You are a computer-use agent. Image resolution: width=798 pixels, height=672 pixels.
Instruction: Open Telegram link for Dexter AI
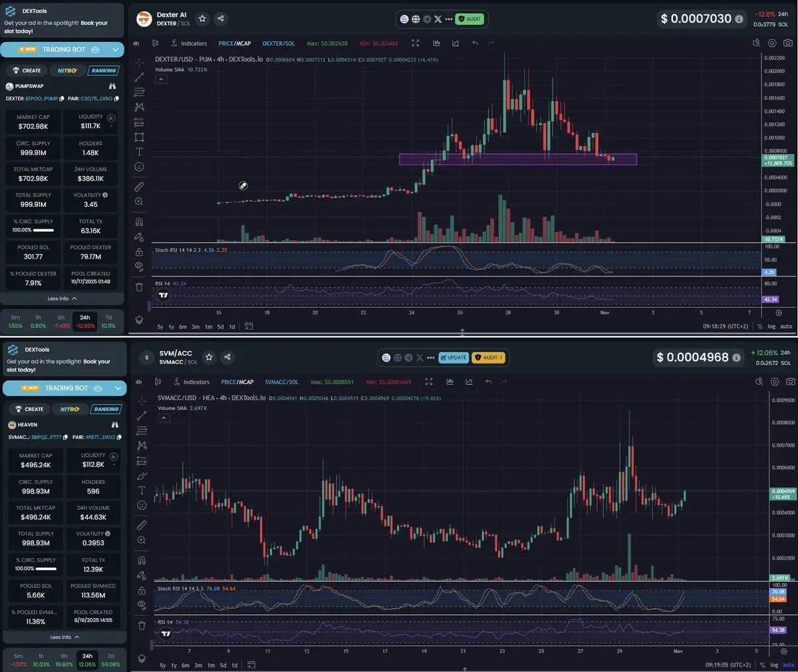(x=427, y=19)
